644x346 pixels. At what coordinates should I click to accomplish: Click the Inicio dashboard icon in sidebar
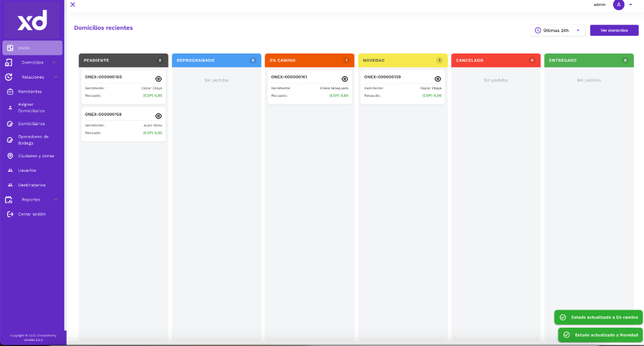pyautogui.click(x=10, y=48)
